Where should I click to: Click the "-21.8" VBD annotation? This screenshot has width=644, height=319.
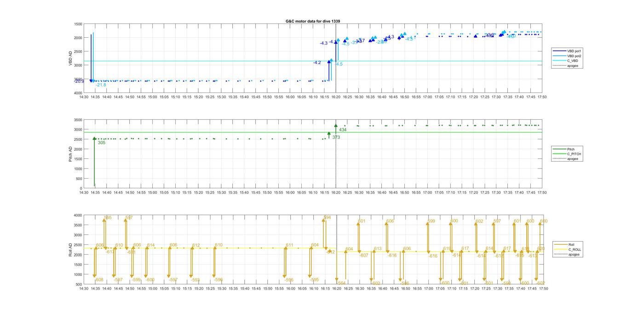coord(101,85)
